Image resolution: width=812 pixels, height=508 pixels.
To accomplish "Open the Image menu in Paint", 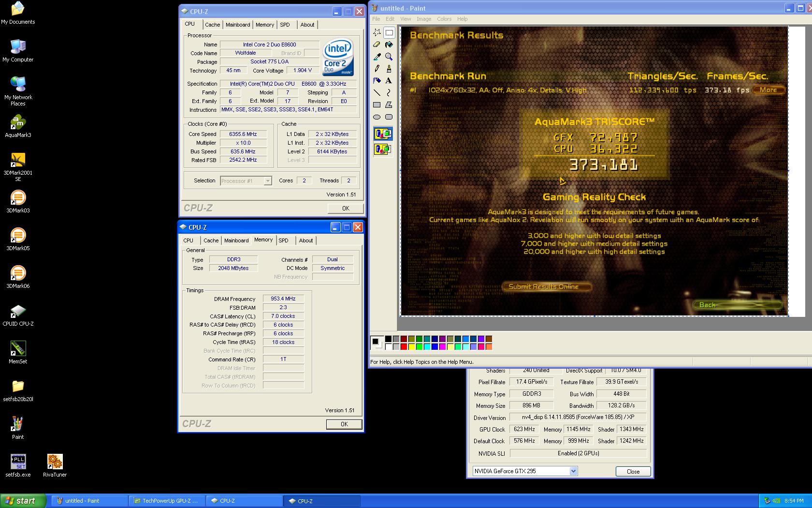I will (424, 19).
